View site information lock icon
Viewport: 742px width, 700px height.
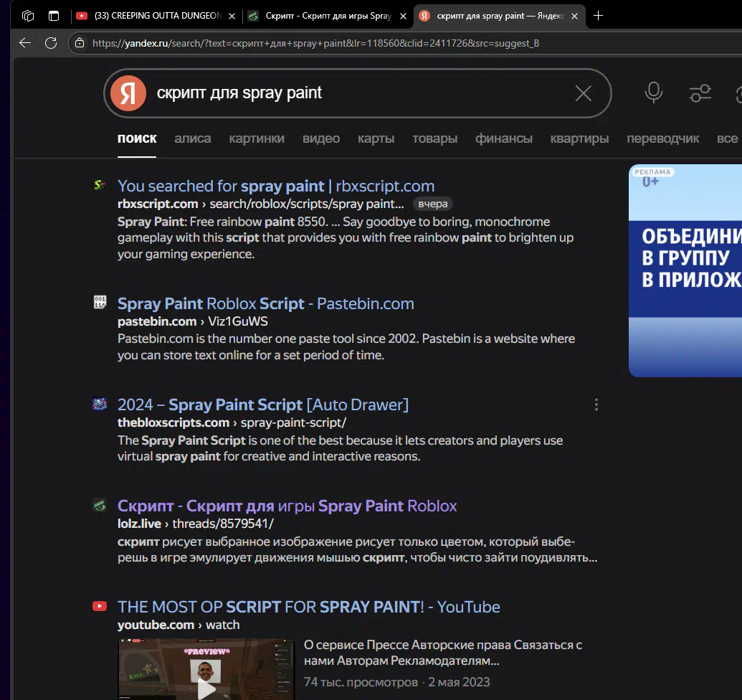(80, 43)
